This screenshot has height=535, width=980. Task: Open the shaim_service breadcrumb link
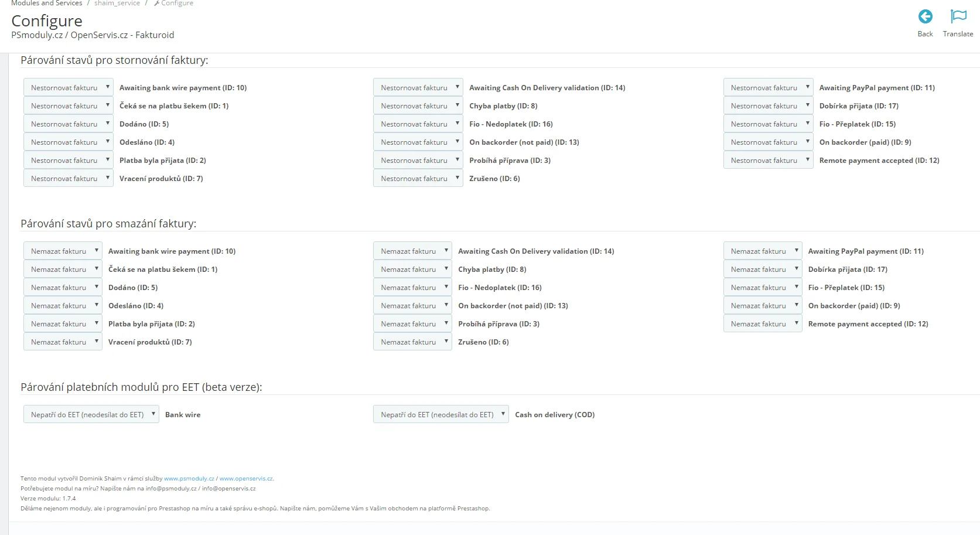pyautogui.click(x=117, y=4)
